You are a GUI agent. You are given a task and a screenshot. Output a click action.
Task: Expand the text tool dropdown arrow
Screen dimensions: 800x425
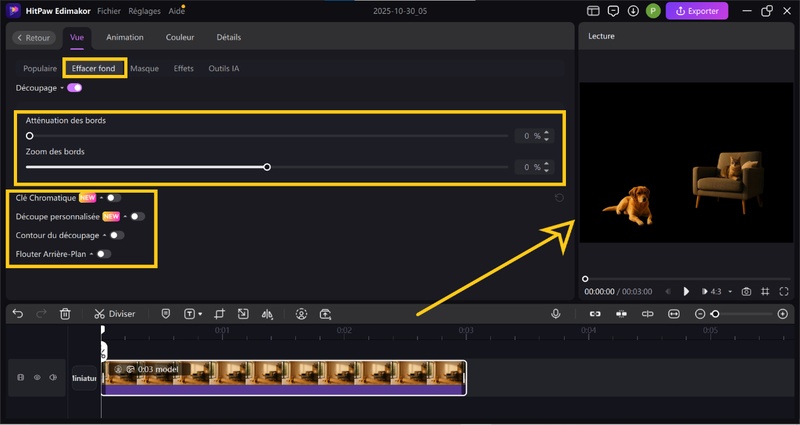click(200, 314)
